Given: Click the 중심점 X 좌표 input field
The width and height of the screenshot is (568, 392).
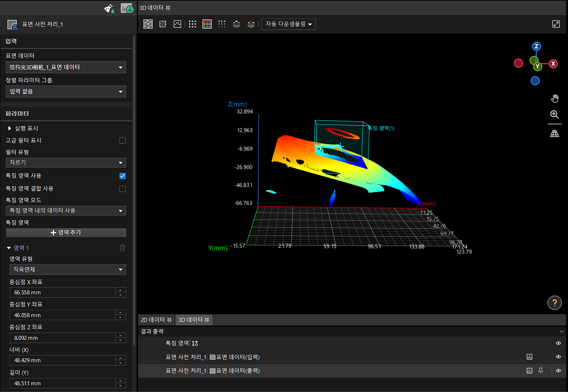Looking at the screenshot, I should point(62,293).
